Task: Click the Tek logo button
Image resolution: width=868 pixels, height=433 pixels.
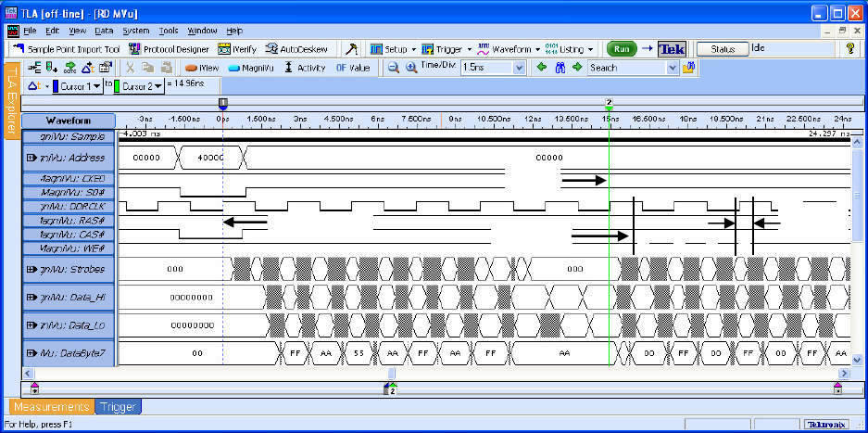Action: [672, 49]
